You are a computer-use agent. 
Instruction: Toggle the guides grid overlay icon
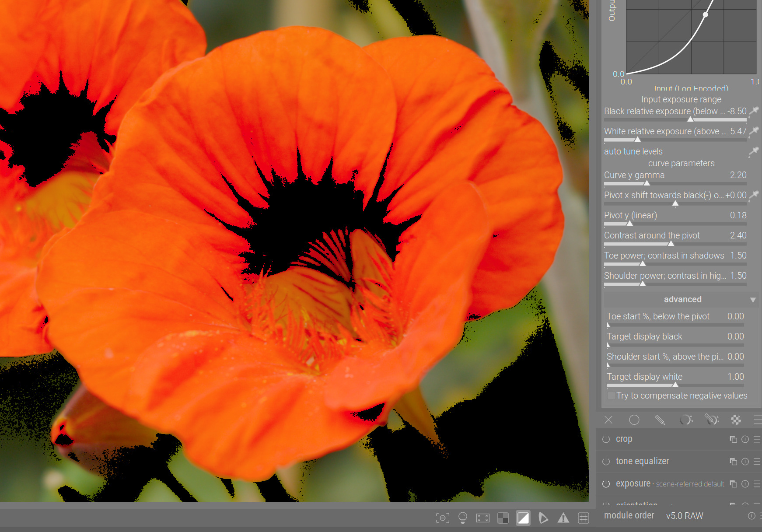584,518
